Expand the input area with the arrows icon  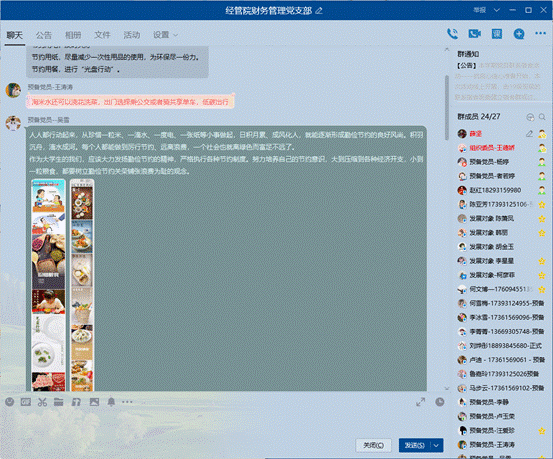[x=420, y=402]
